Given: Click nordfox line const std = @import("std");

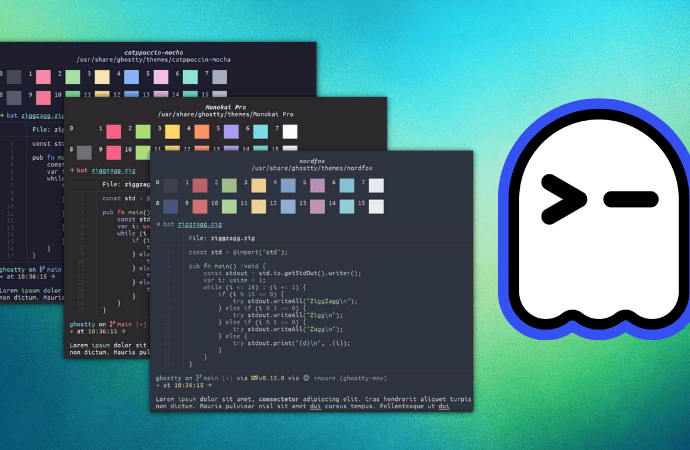Looking at the screenshot, I should [238, 252].
